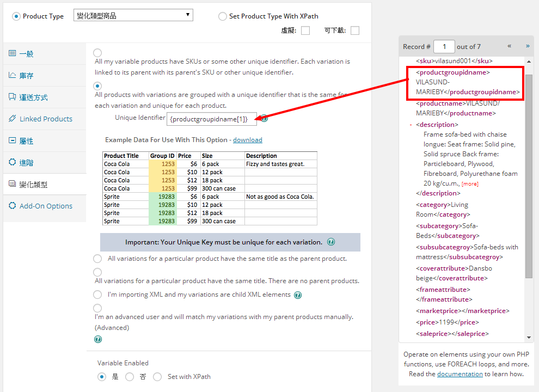Open the 運送方式 shipping tab

33,97
